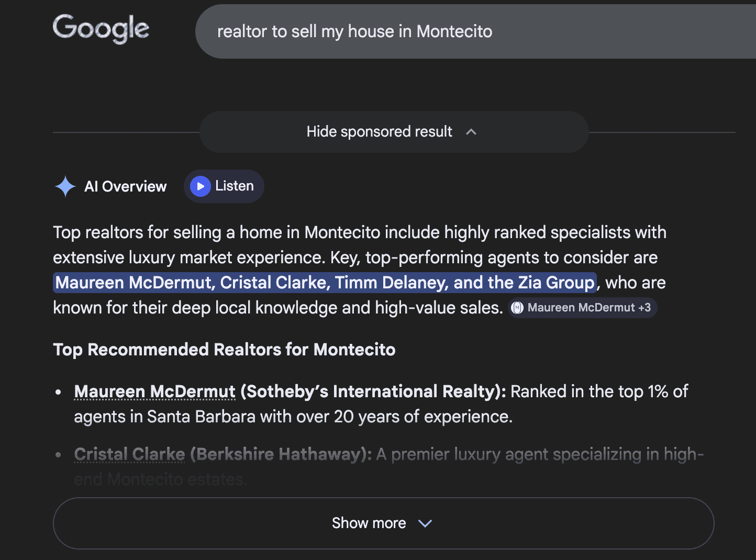The width and height of the screenshot is (756, 560).
Task: Click the play icon inside the Listen button
Action: tap(200, 186)
